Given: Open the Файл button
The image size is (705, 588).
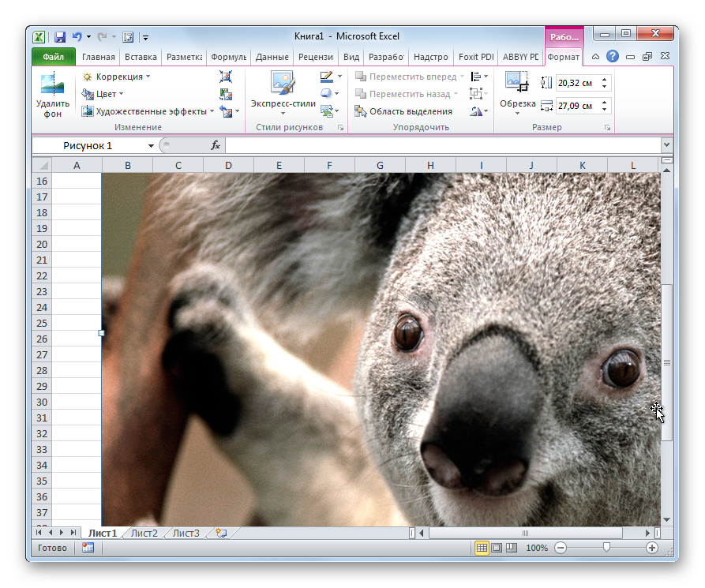Looking at the screenshot, I should click(54, 57).
